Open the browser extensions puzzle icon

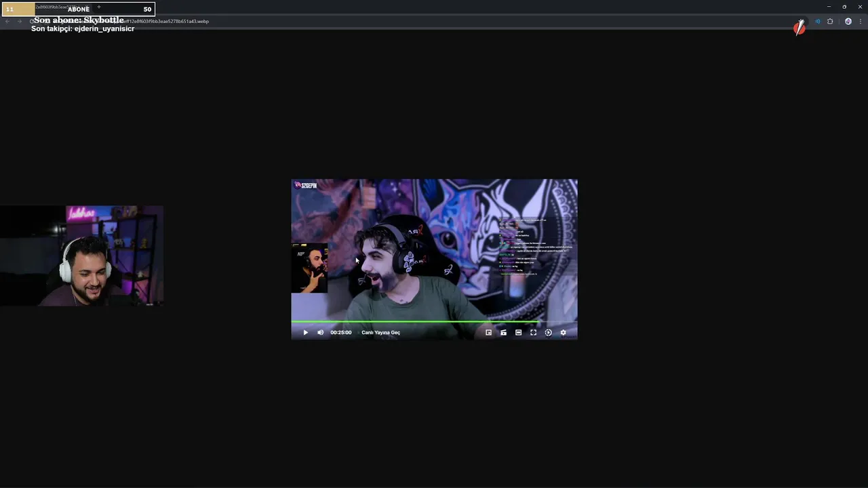point(830,22)
